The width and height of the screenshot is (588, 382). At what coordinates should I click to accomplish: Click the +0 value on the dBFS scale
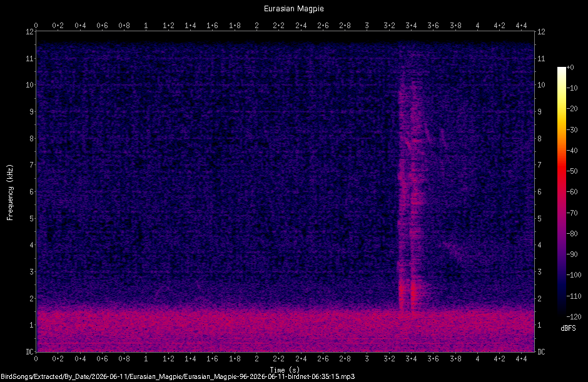point(570,68)
